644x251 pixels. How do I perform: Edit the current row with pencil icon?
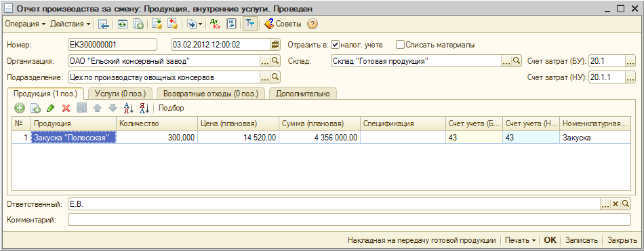[x=51, y=109]
